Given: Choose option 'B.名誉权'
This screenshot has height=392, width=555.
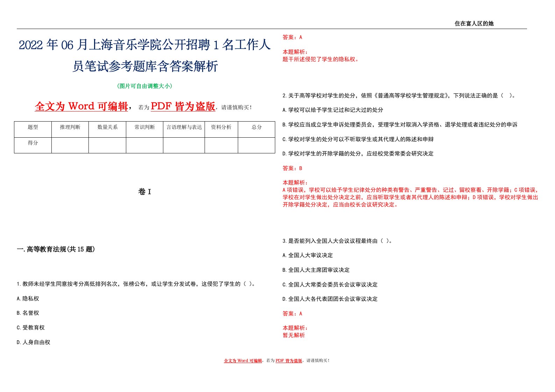Looking at the screenshot, I should coord(28,313).
